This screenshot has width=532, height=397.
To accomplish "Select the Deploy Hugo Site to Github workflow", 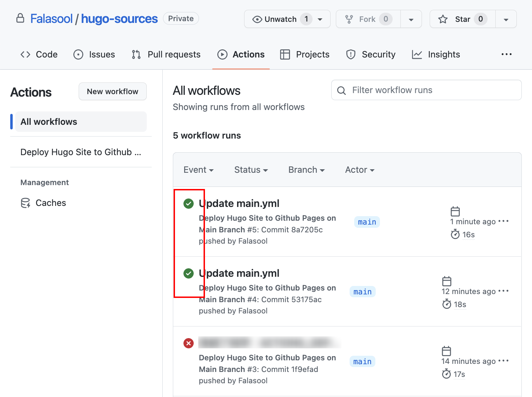I will pyautogui.click(x=81, y=152).
